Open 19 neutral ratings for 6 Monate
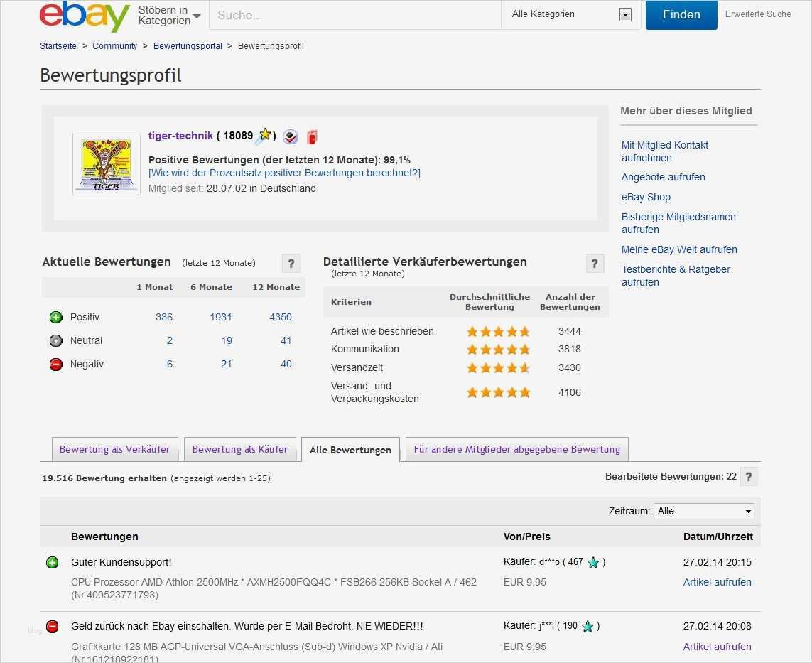Viewport: 812px width, 663px height. point(227,340)
